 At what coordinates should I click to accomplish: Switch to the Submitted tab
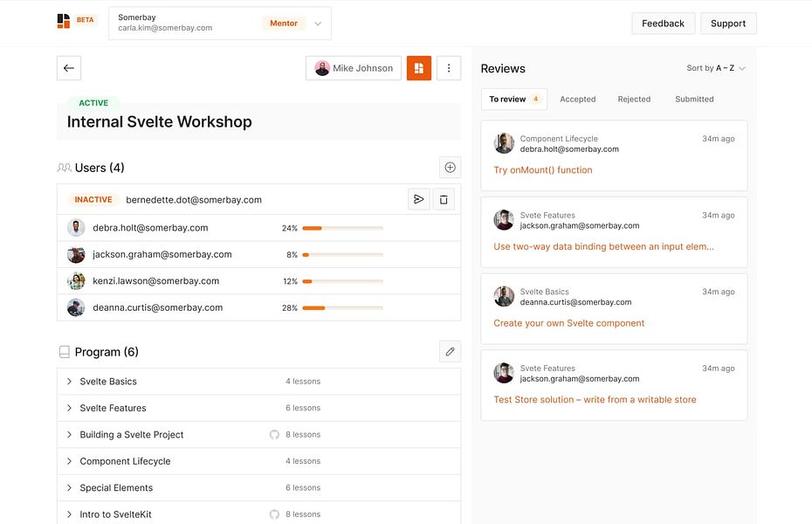tap(694, 99)
